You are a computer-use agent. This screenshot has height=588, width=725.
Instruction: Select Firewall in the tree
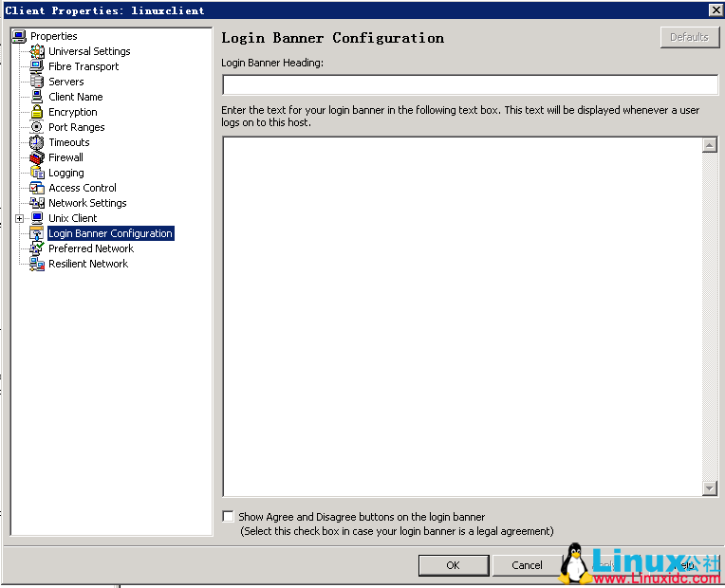[66, 157]
